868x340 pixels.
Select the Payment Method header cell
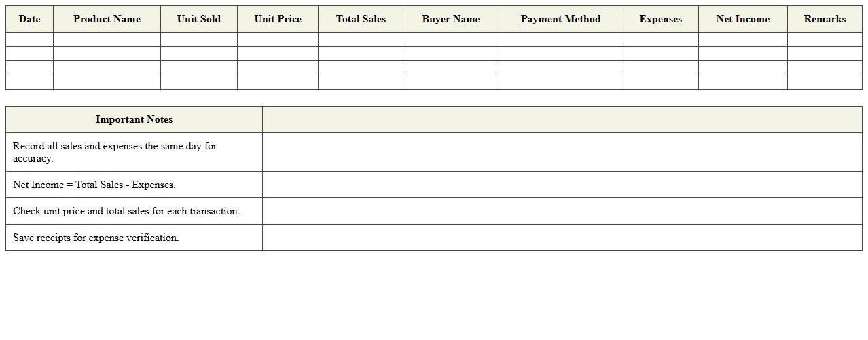(x=560, y=19)
